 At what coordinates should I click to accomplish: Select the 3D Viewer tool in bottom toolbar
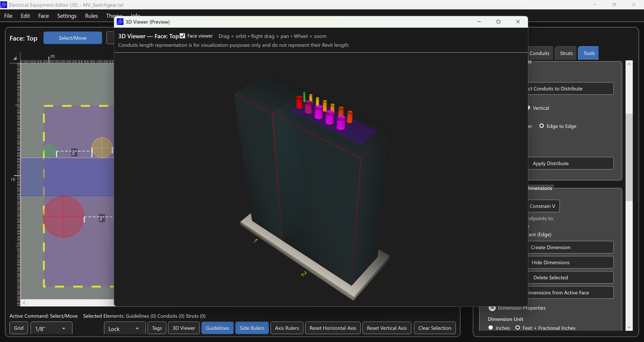pyautogui.click(x=183, y=328)
